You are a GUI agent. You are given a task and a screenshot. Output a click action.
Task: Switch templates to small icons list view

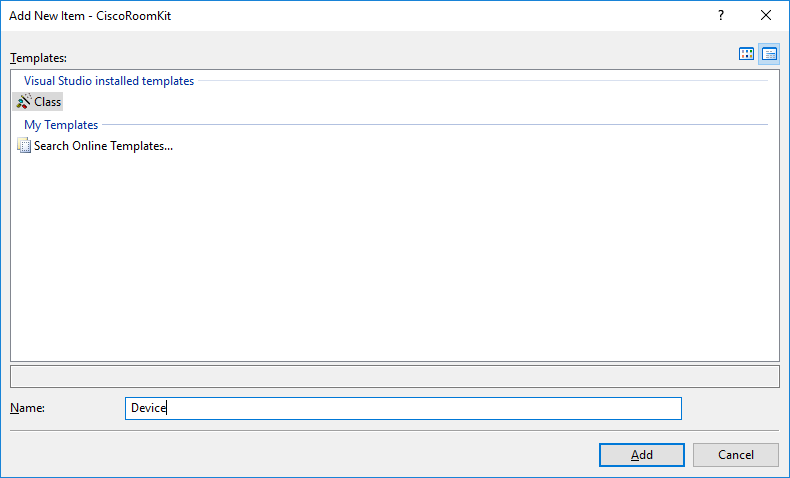[x=769, y=54]
